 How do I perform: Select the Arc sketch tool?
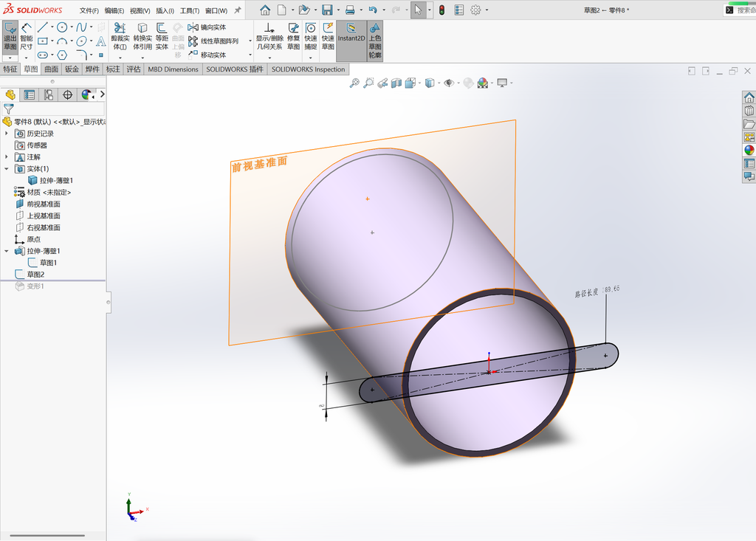(x=62, y=41)
